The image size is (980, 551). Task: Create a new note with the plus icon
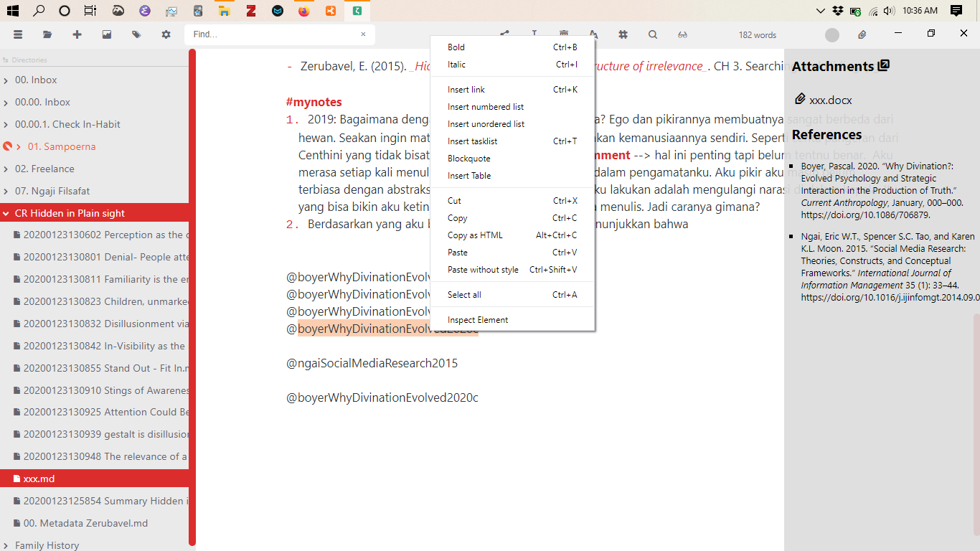pyautogui.click(x=77, y=34)
